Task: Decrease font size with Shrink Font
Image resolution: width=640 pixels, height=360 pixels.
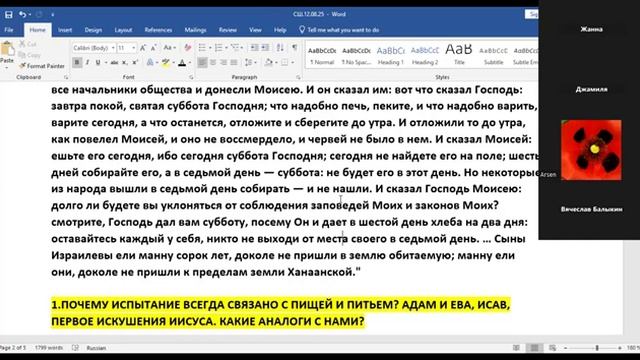Action: 153,48
